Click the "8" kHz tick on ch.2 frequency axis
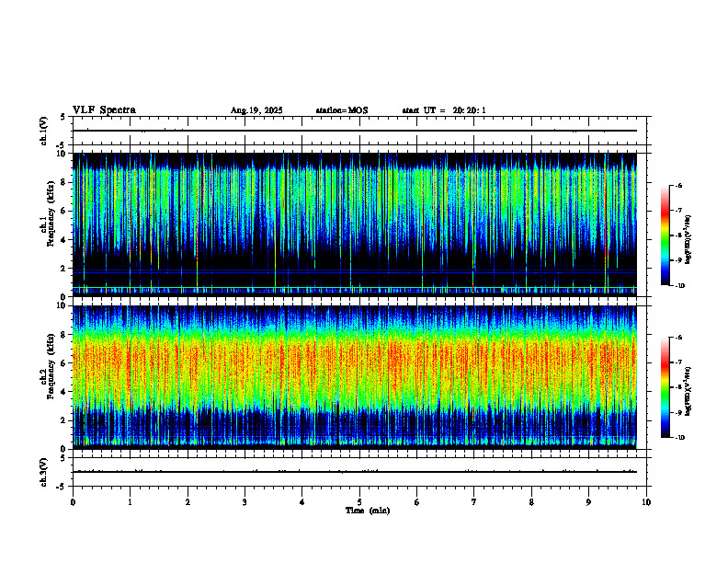Image resolution: width=728 pixels, height=563 pixels. coord(64,335)
